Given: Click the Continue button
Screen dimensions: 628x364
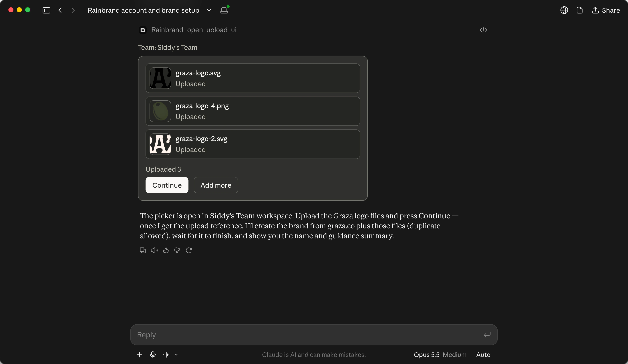Looking at the screenshot, I should coord(167,185).
